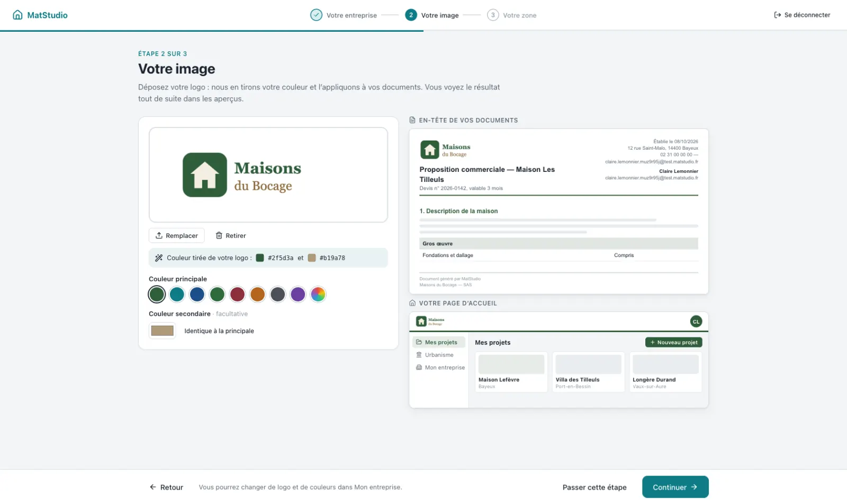The image size is (847, 504).
Task: Open Urbanisme in preview sidebar
Action: pyautogui.click(x=439, y=355)
